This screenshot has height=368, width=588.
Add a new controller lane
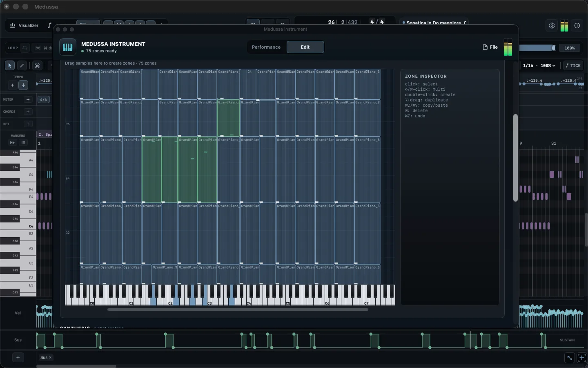coord(18,358)
